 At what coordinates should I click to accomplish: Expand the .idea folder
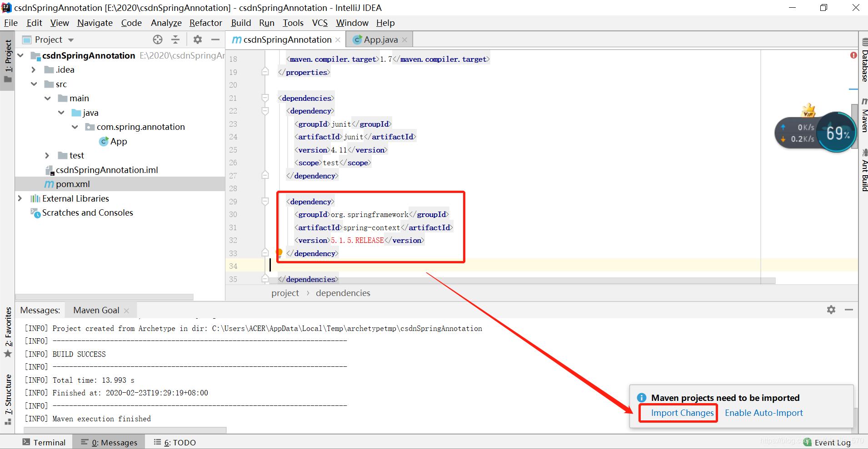[x=34, y=69]
